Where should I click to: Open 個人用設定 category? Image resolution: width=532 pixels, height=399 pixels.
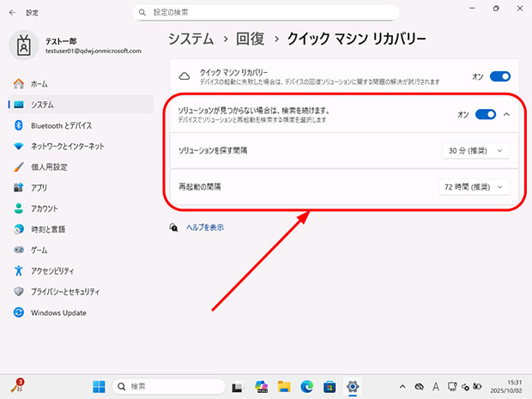pyautogui.click(x=81, y=167)
